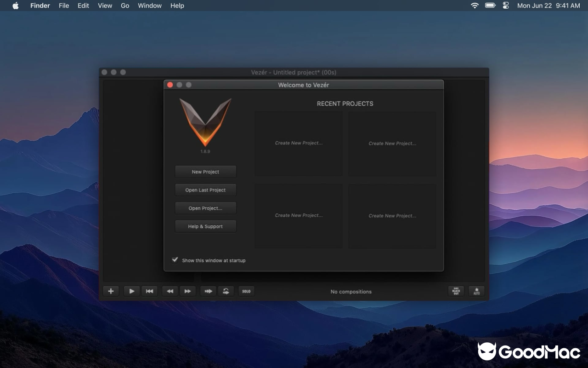Uncheck Show this window at startup

click(175, 260)
